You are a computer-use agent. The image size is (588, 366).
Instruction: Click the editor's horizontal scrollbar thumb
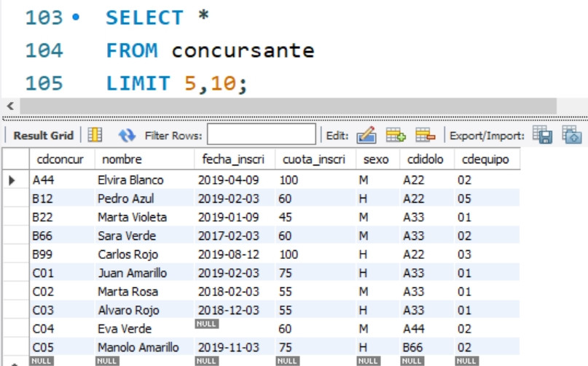(288, 106)
